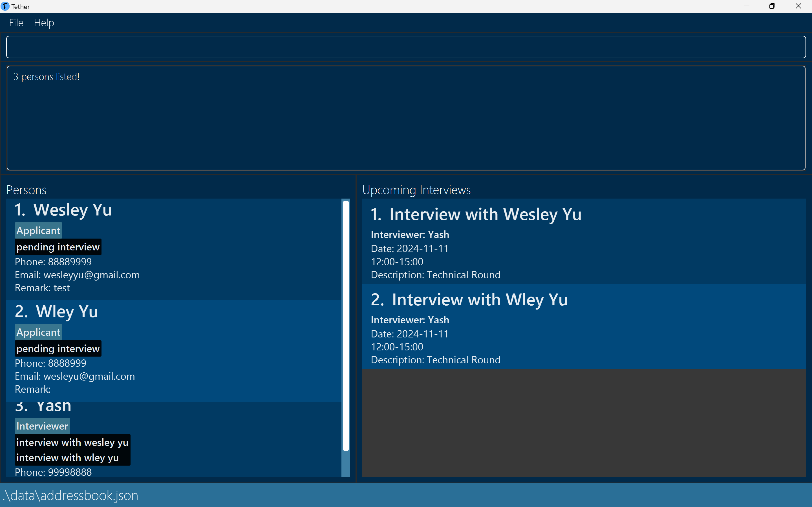Select the Interview with Wesley Yu entry
The image size is (812, 507).
[x=584, y=241]
